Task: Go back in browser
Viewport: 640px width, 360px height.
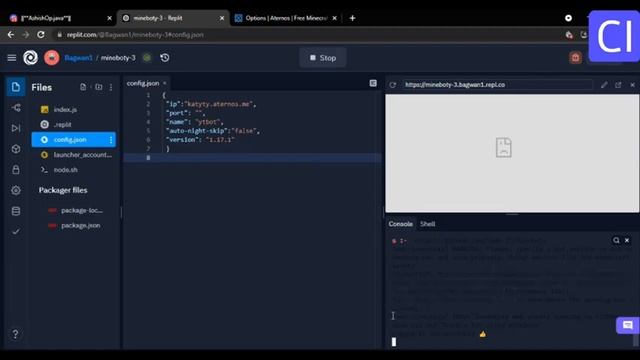Action: (11, 35)
